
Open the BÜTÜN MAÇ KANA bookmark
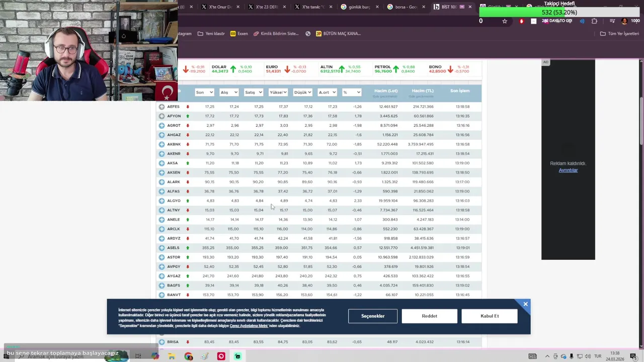point(338,34)
